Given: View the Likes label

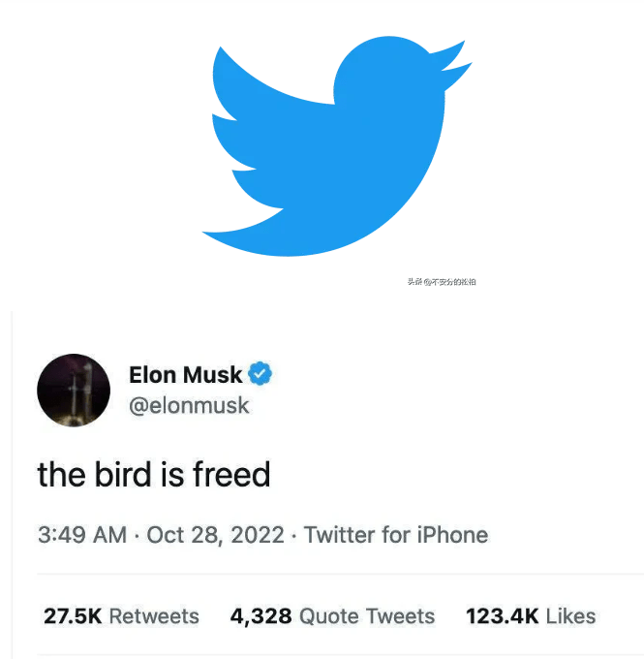Looking at the screenshot, I should 571,616.
